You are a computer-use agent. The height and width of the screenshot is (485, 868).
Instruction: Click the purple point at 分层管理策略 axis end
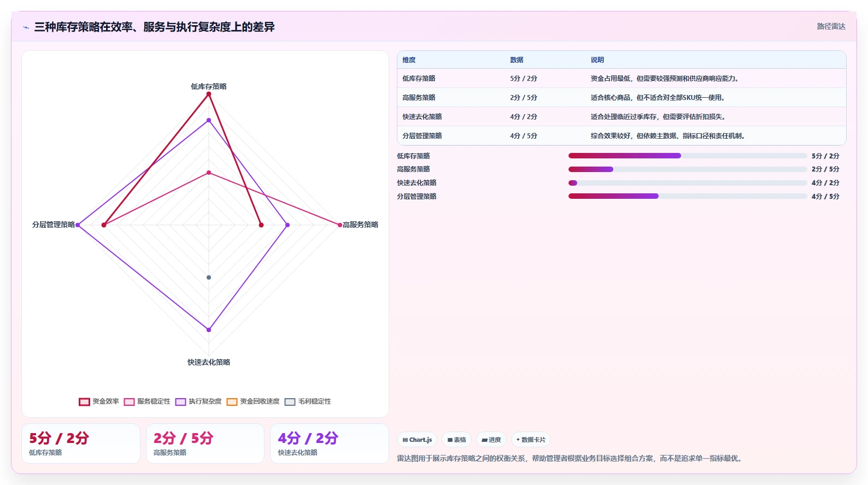78,225
